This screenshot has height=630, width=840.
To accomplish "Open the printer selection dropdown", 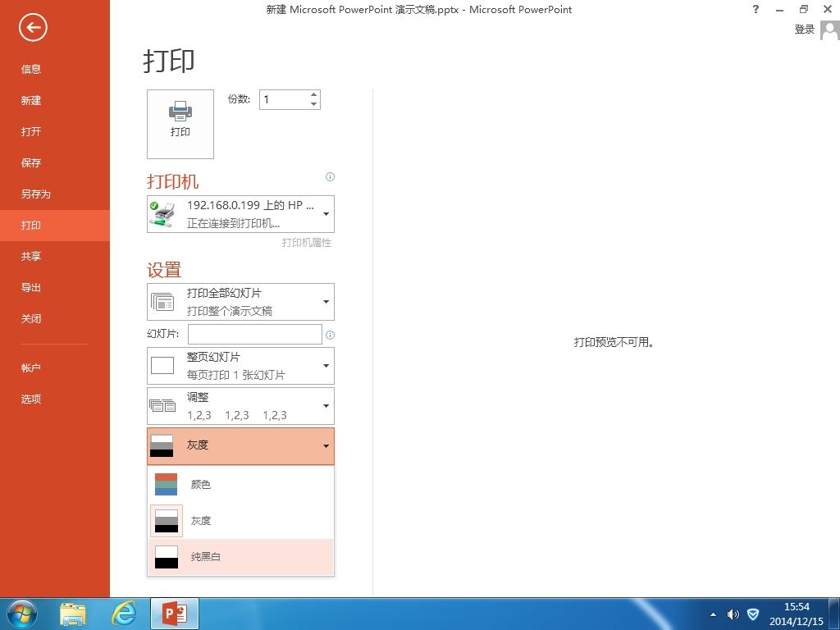I will pos(240,214).
